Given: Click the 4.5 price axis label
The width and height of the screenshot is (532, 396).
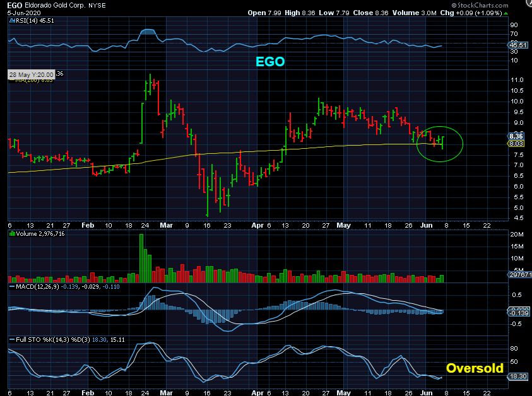Looking at the screenshot, I should click(x=517, y=218).
